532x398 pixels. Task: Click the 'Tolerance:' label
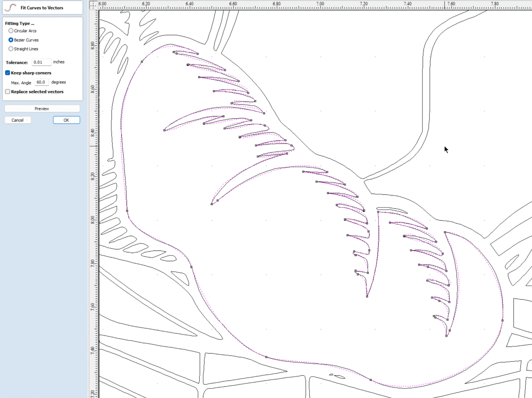17,63
